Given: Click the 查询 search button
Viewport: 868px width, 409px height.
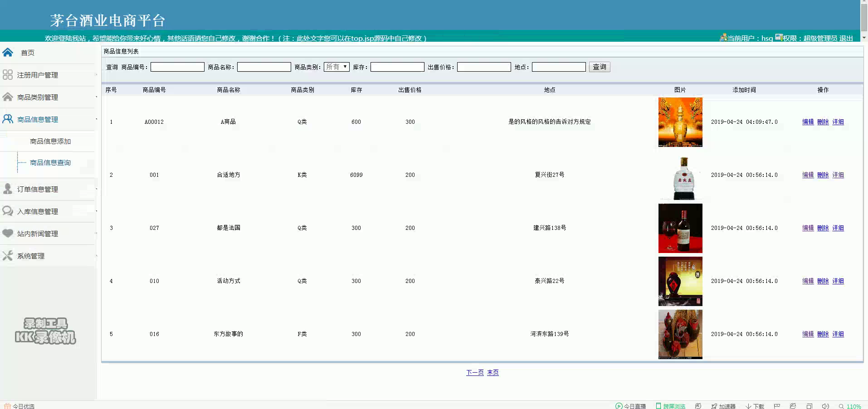Looking at the screenshot, I should coord(600,67).
